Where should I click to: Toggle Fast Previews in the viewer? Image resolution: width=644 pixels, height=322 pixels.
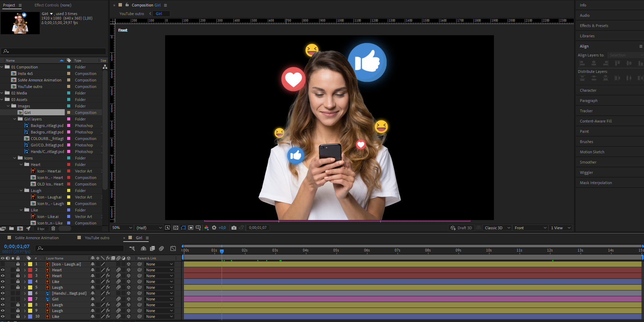(x=168, y=228)
